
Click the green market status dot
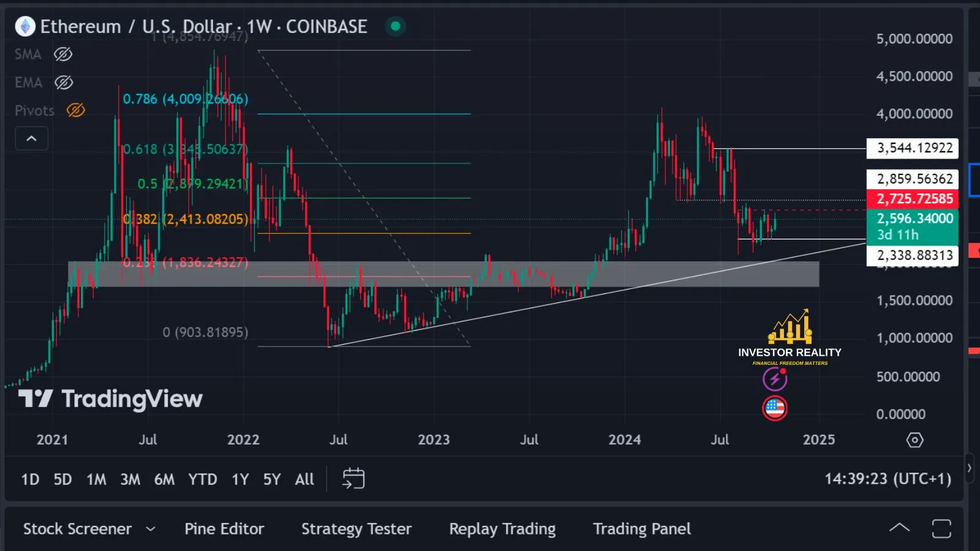pyautogui.click(x=395, y=26)
